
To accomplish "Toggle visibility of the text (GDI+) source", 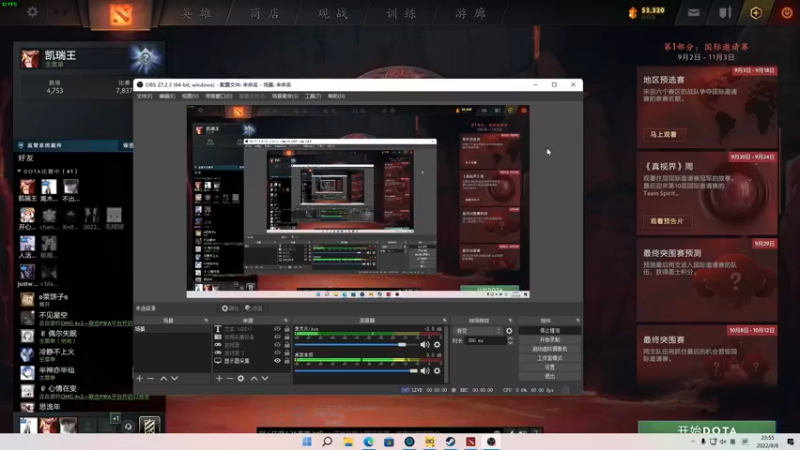I will point(277,329).
